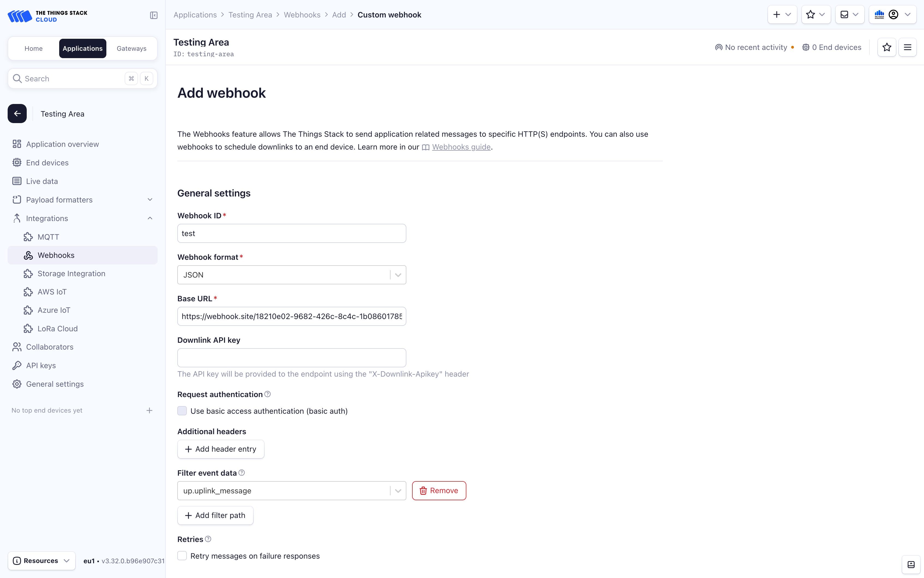Open the AWS IoT integration
The width and height of the screenshot is (924, 578).
[x=52, y=291]
